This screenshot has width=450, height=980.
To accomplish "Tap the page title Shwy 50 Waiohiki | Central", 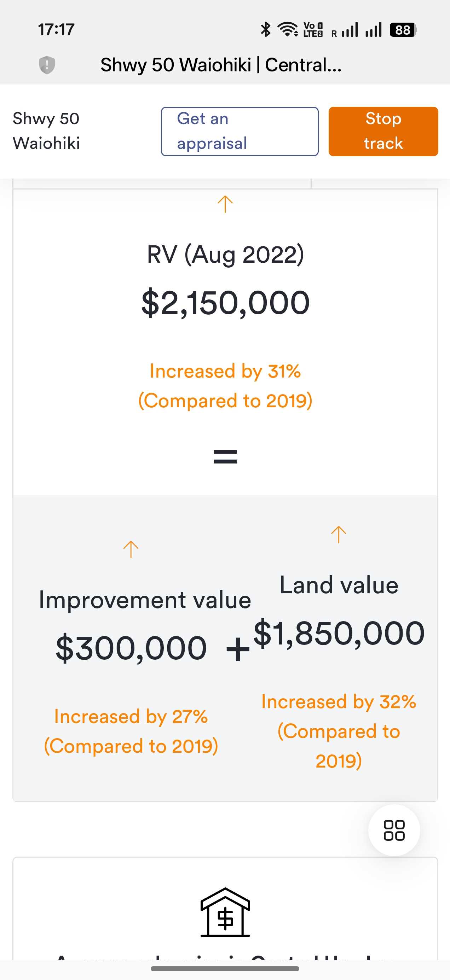I will 221,65.
